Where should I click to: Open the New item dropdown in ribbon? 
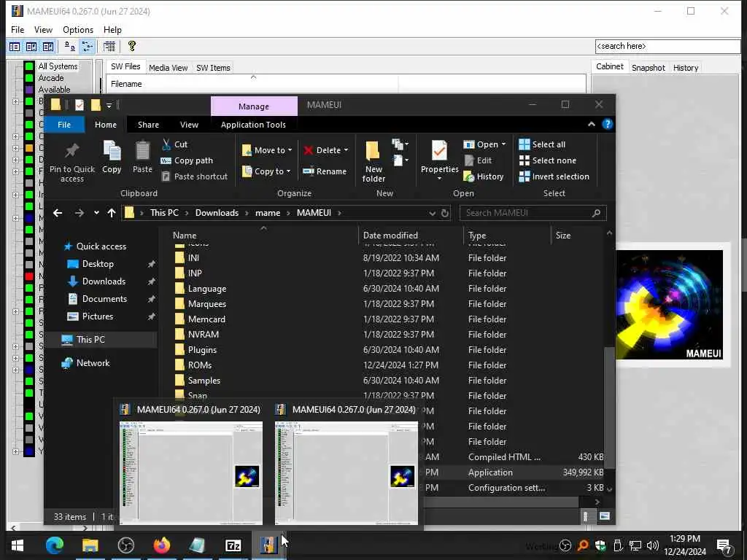pos(400,144)
